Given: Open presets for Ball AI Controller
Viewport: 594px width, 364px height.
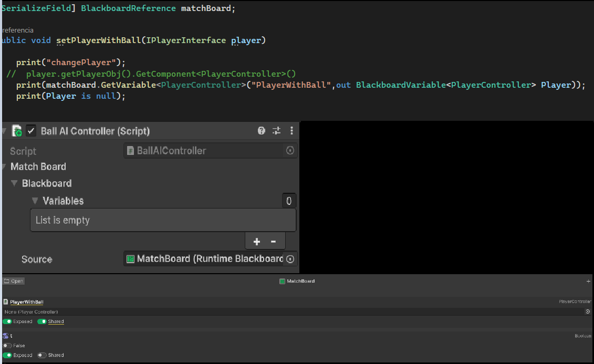Looking at the screenshot, I should point(276,130).
